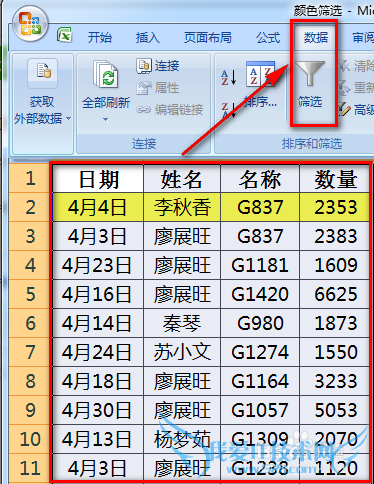Screen dimensions: 374x484
Task: Select cell 4月24日
Action: tap(98, 352)
